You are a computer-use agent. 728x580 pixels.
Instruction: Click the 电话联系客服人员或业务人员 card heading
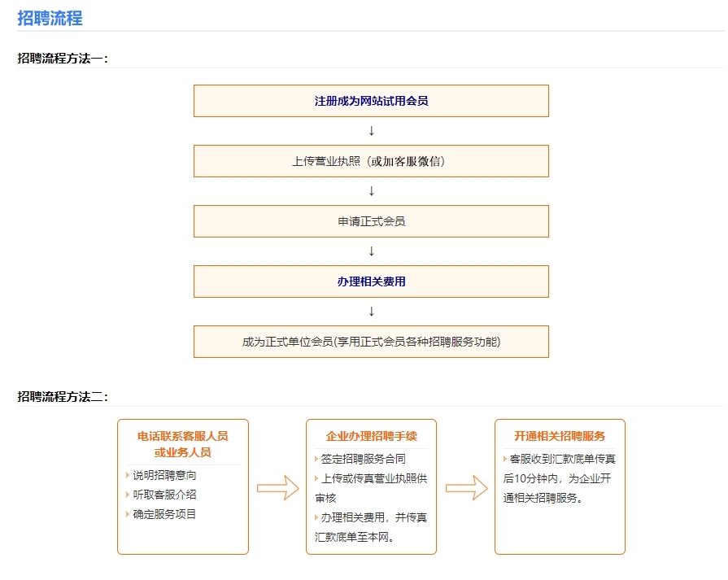pos(183,444)
